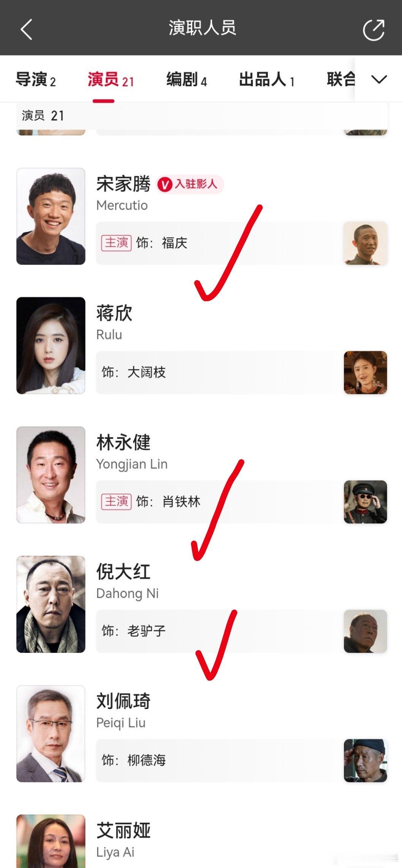Viewport: 402px width, 868px height.
Task: Open 林永健 profile photo
Action: [x=51, y=475]
